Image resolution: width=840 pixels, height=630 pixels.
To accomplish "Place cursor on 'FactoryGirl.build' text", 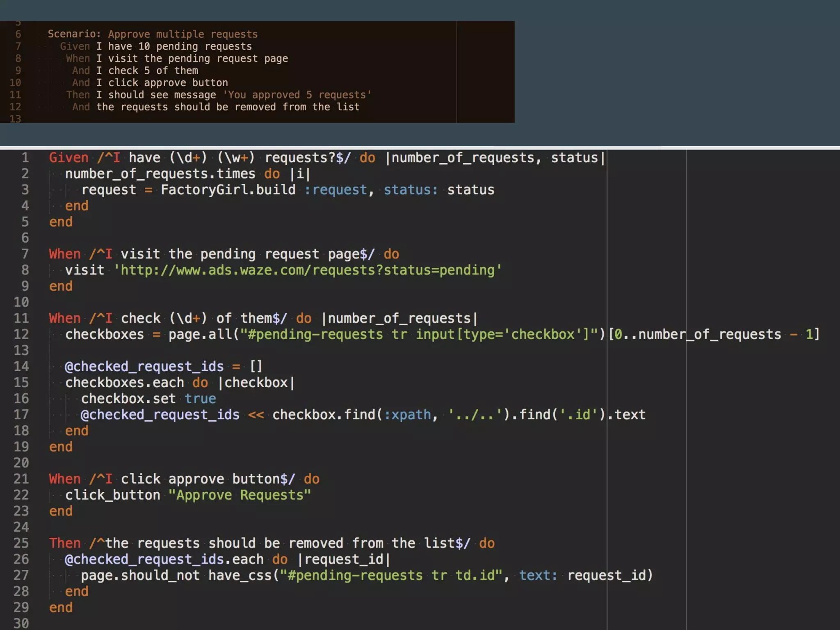I will point(228,190).
